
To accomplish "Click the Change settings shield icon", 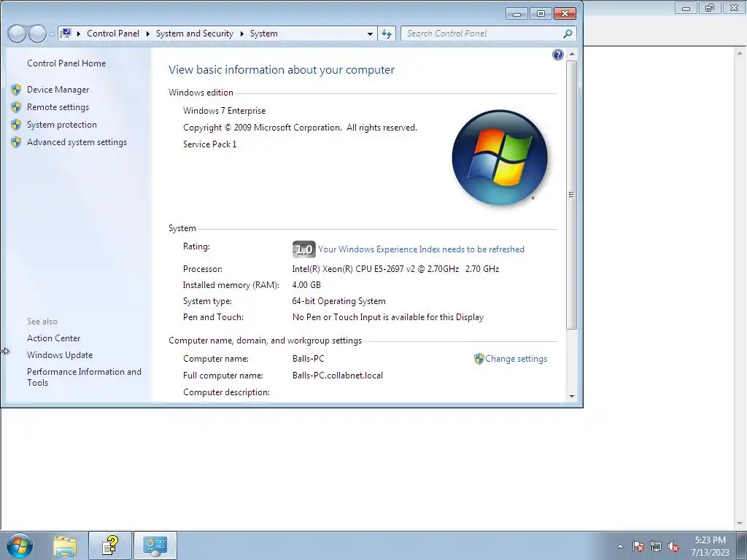I will pos(479,359).
